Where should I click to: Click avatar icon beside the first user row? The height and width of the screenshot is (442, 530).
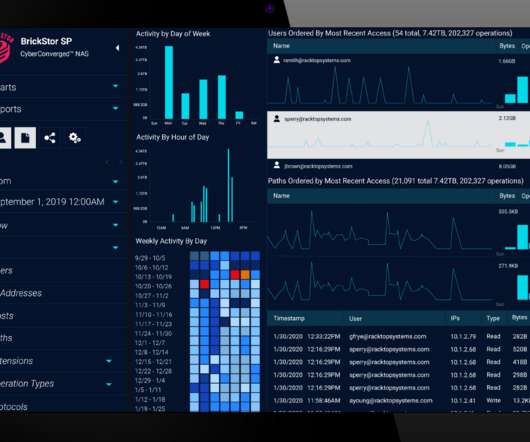pos(276,60)
